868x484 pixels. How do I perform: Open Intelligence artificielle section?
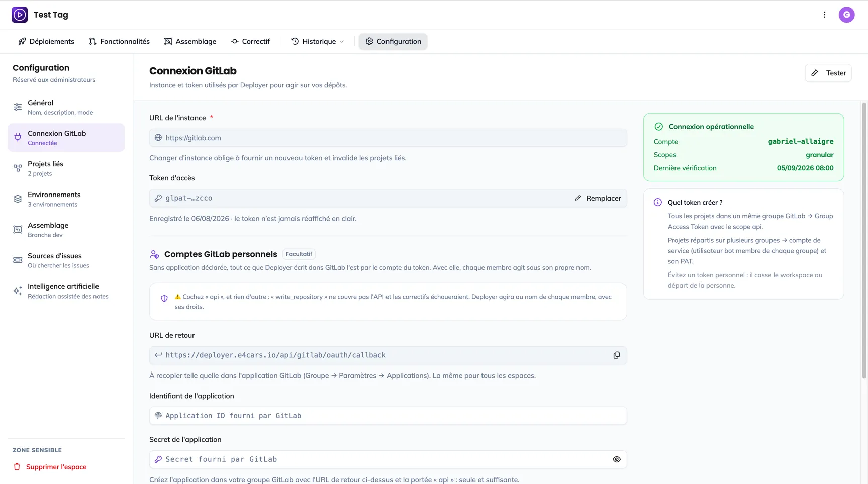(66, 291)
